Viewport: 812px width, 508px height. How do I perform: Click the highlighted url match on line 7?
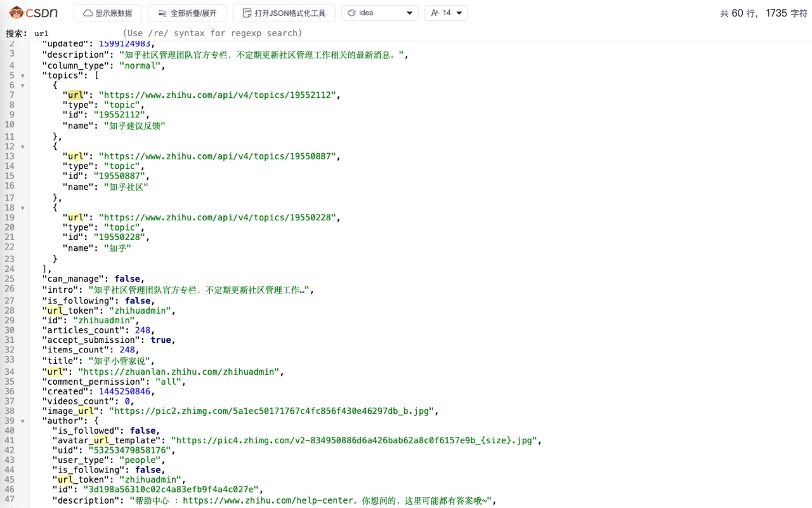(x=75, y=95)
